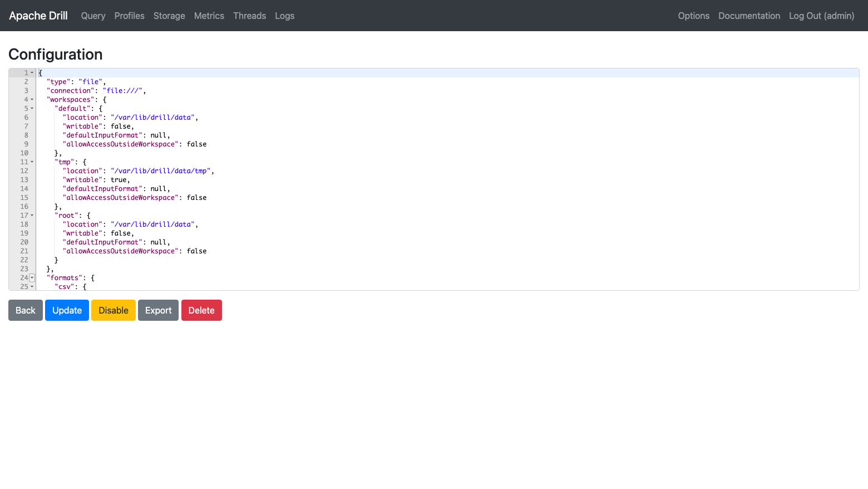Click the "writable": true value in tmp
Screen dimensions: 868x489
(x=119, y=180)
